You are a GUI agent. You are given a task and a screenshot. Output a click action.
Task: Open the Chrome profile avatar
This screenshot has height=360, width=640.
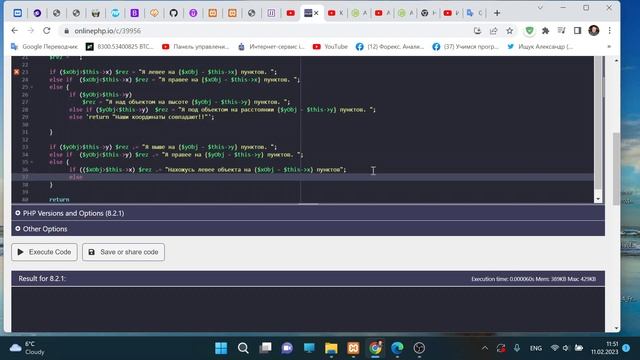pyautogui.click(x=594, y=31)
